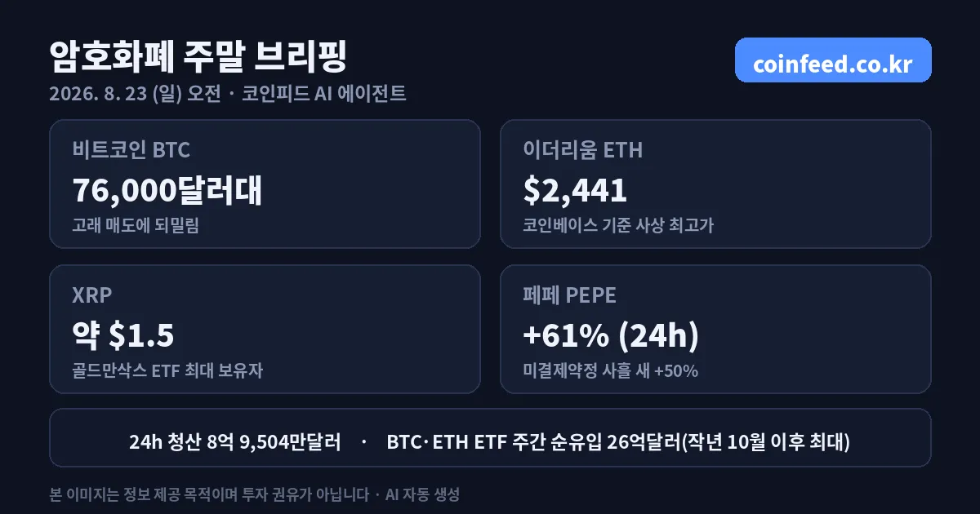Select the 고래 매도에 되밀림 caption
This screenshot has height=514, width=980.
coord(136,226)
